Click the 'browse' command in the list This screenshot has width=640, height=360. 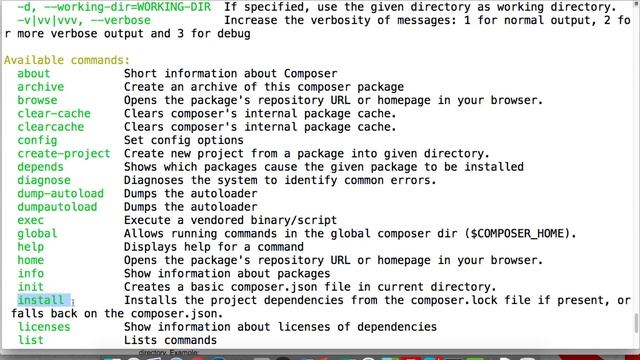tap(37, 100)
